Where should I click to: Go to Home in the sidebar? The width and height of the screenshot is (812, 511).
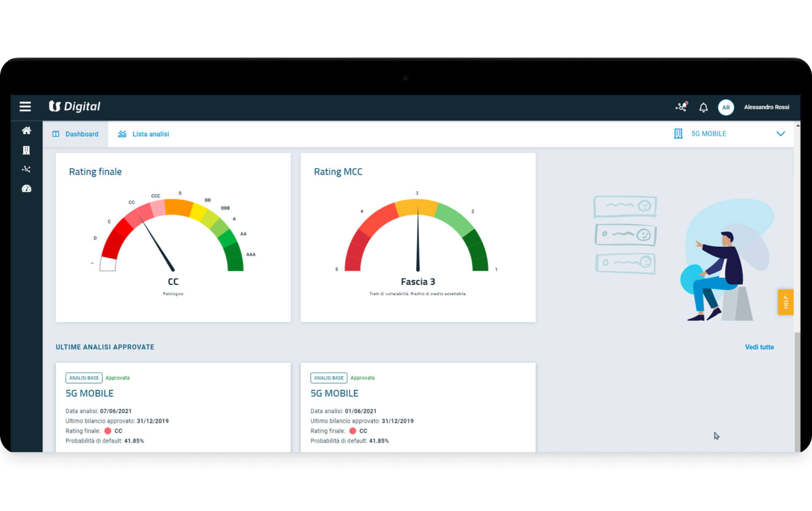click(x=26, y=131)
